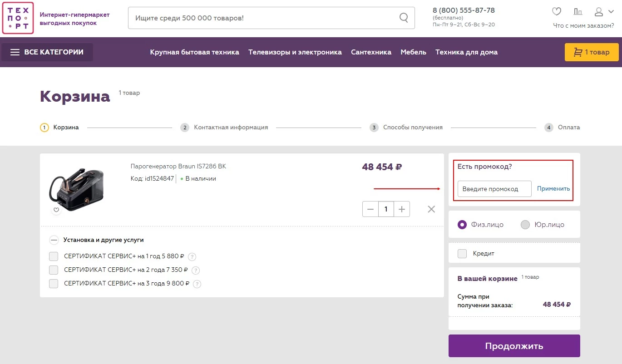Viewport: 622px width, 364px height.
Task: Open the user account dropdown
Action: click(604, 12)
